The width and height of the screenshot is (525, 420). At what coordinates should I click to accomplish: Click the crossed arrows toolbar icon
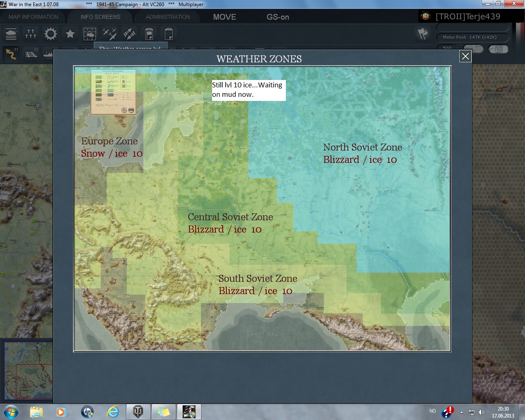coord(129,34)
